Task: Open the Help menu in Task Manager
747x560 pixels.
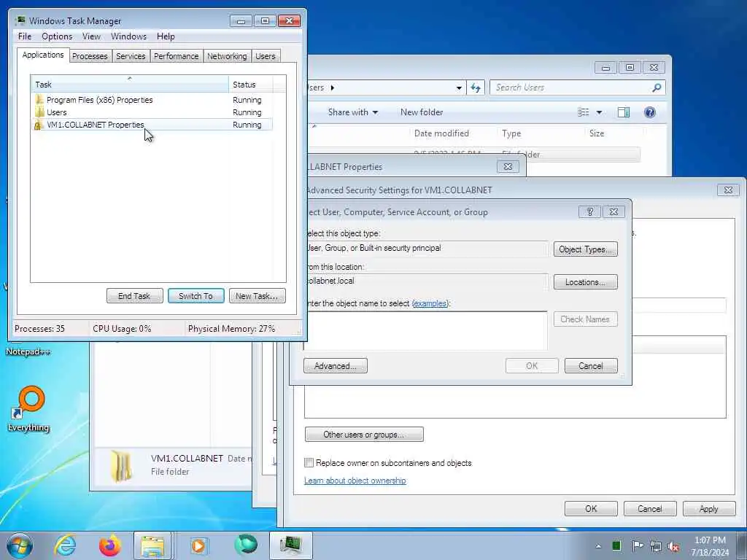Action: (x=166, y=36)
